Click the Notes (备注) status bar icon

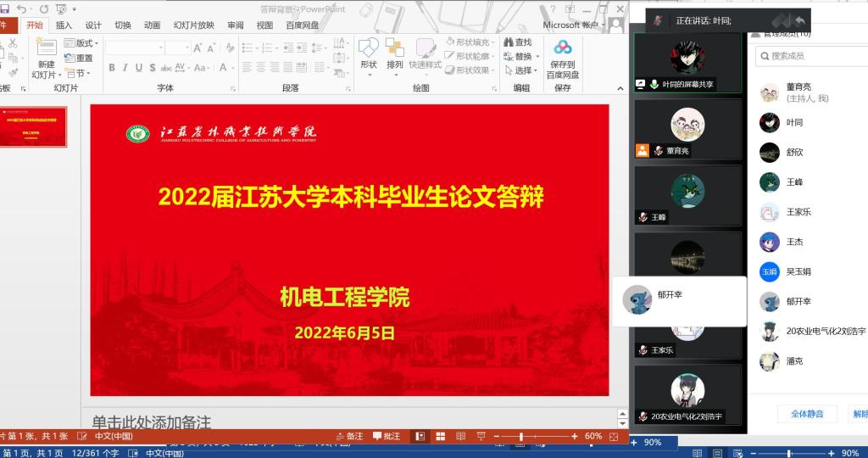348,436
